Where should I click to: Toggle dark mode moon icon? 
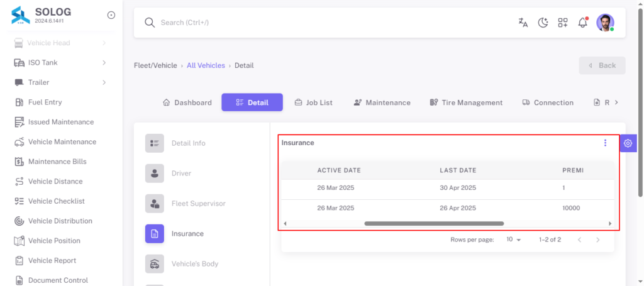click(x=543, y=23)
